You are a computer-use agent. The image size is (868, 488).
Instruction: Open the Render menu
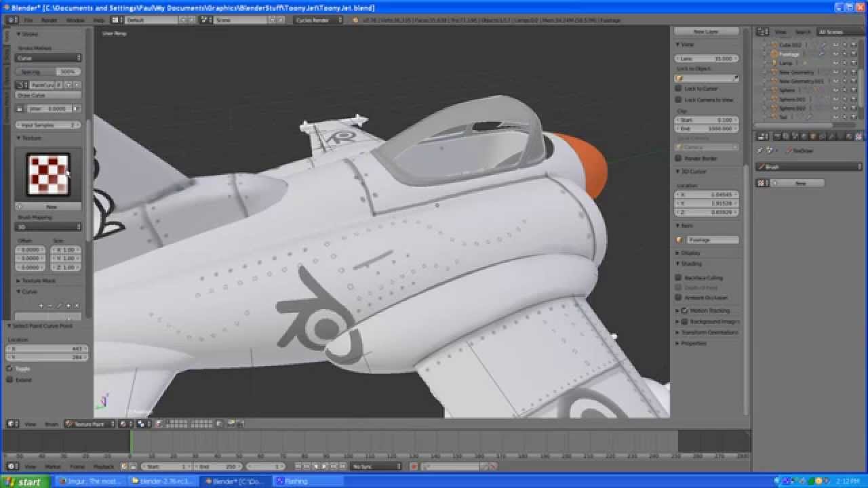50,20
